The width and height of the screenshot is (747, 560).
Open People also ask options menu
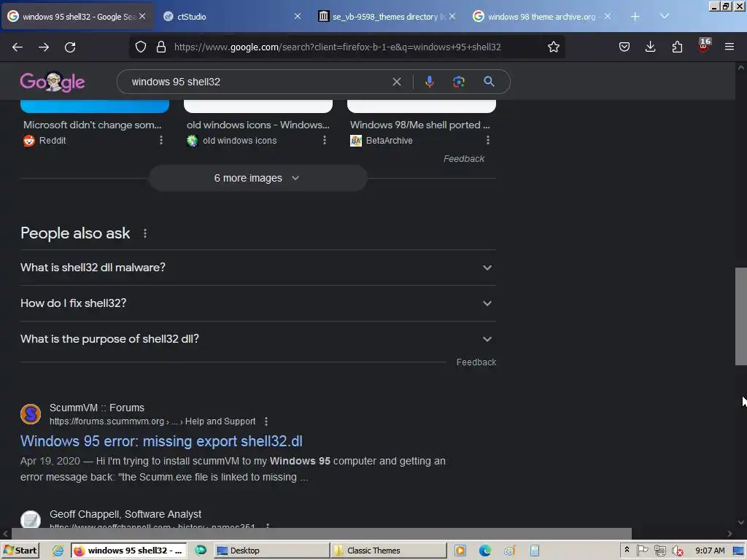tap(145, 233)
